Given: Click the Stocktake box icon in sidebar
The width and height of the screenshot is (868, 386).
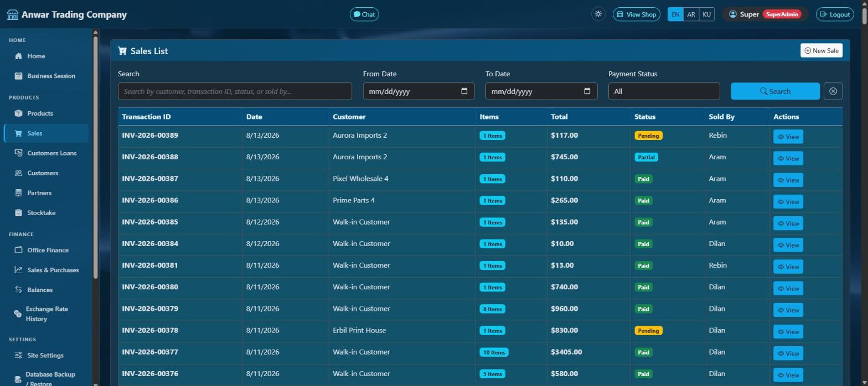Looking at the screenshot, I should pos(18,213).
